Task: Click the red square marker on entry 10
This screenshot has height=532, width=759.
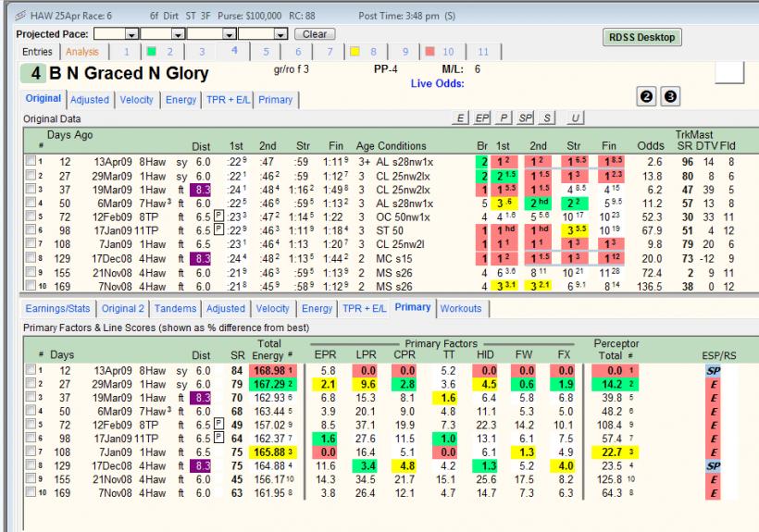Action: (x=429, y=51)
